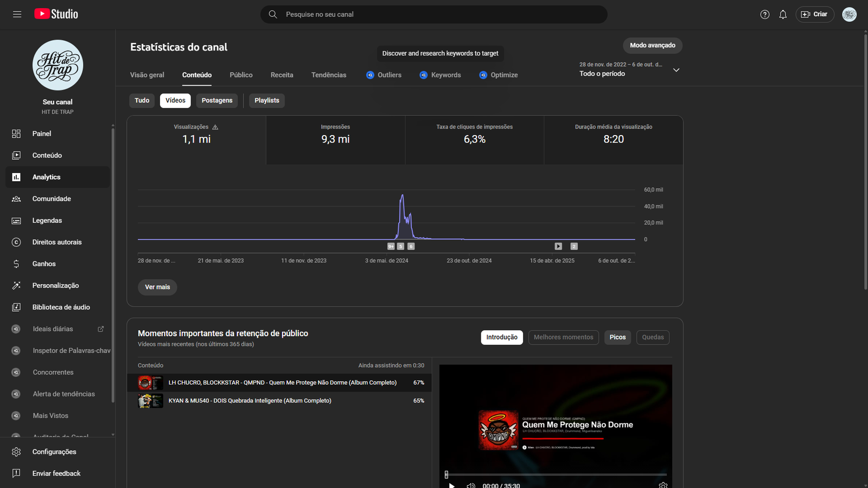Open Direitos autorais from the sidebar

[x=57, y=242]
